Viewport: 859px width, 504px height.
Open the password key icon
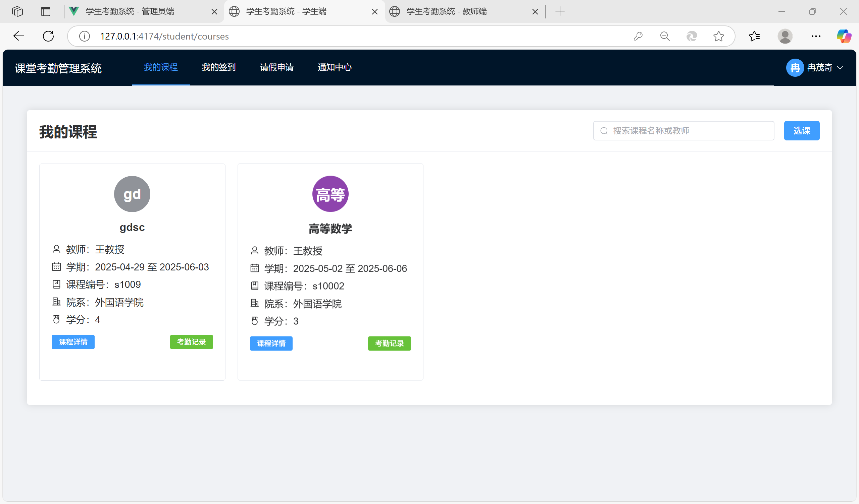[638, 36]
